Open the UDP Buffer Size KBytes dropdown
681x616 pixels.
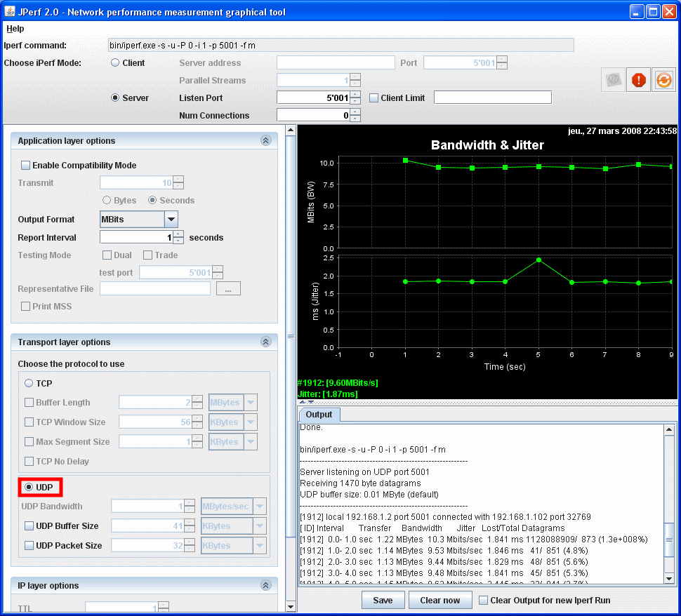point(260,525)
